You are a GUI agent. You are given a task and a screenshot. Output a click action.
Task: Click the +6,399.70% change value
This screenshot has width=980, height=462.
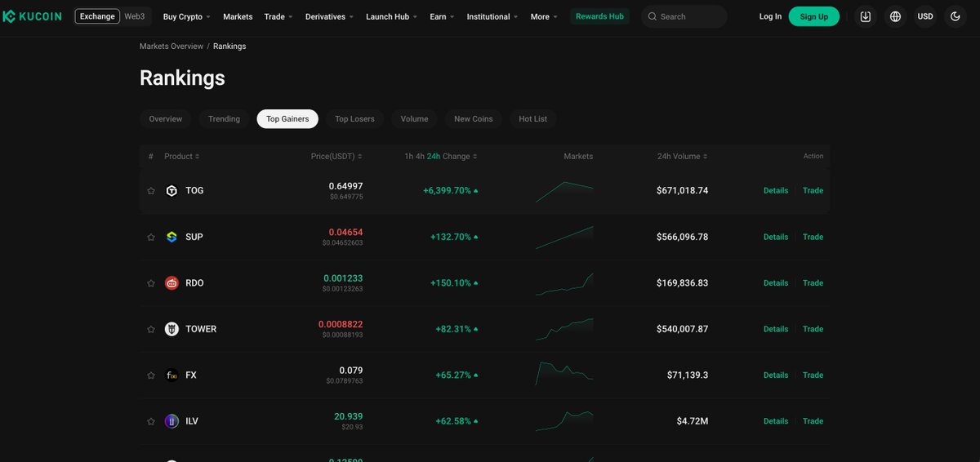point(447,191)
